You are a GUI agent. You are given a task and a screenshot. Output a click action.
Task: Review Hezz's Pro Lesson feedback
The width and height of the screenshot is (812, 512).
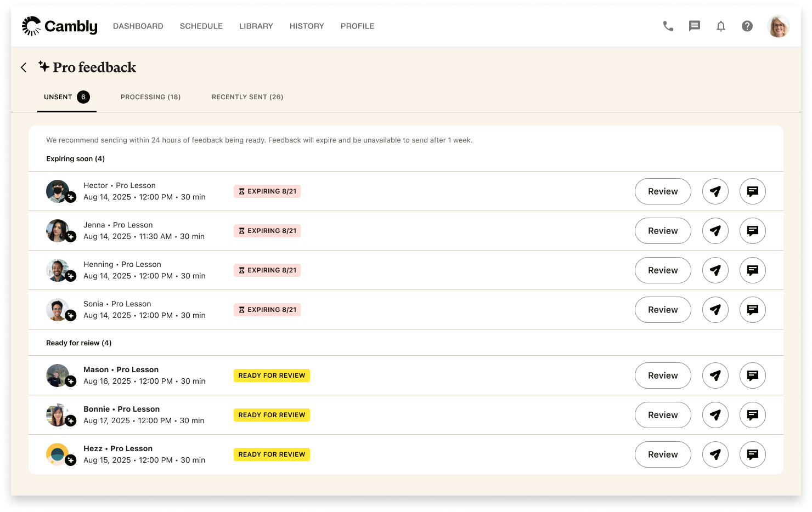(x=663, y=454)
